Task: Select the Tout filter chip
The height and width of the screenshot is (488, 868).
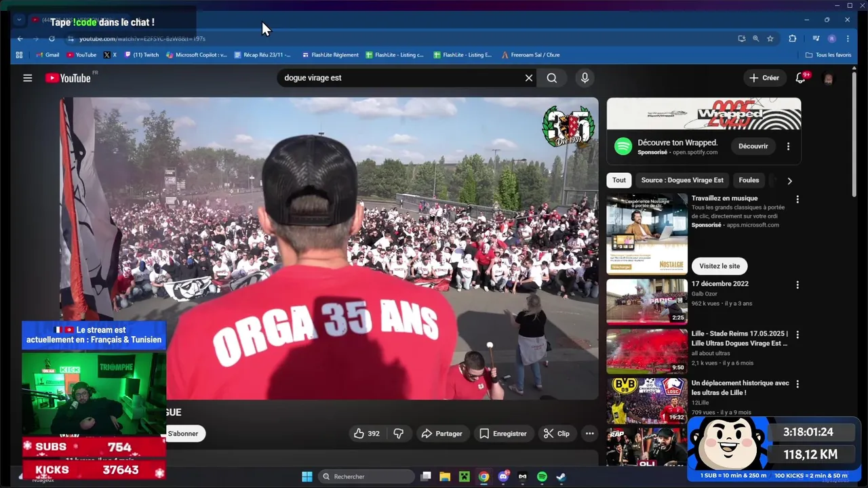Action: (619, 180)
